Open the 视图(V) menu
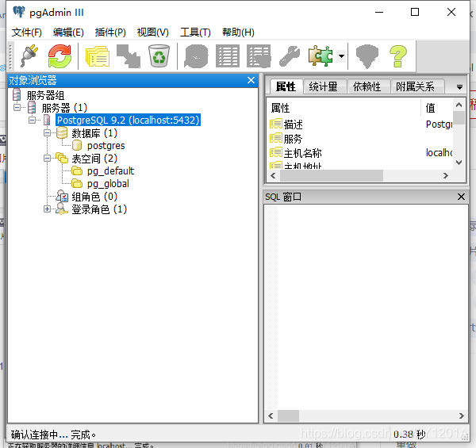Image resolution: width=476 pixels, height=448 pixels. point(152,33)
